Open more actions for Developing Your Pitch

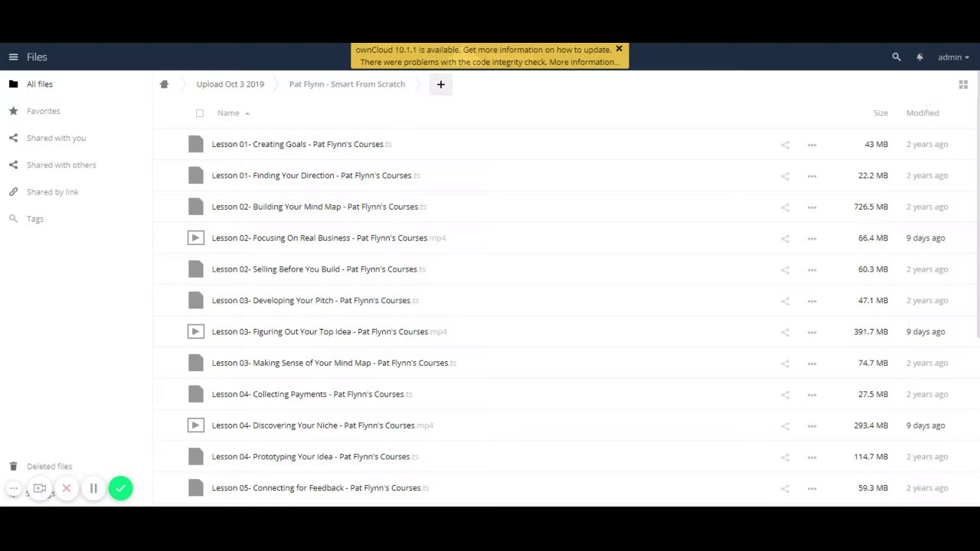[812, 301]
